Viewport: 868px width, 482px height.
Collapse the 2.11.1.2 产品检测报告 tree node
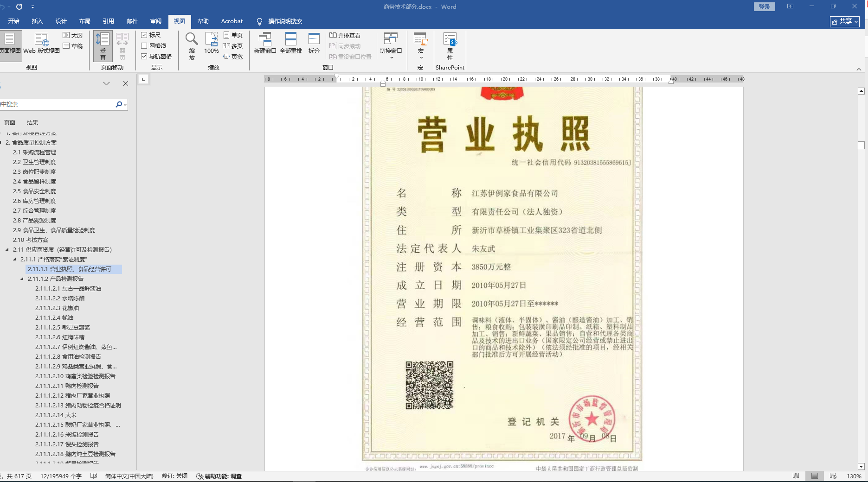coord(22,279)
